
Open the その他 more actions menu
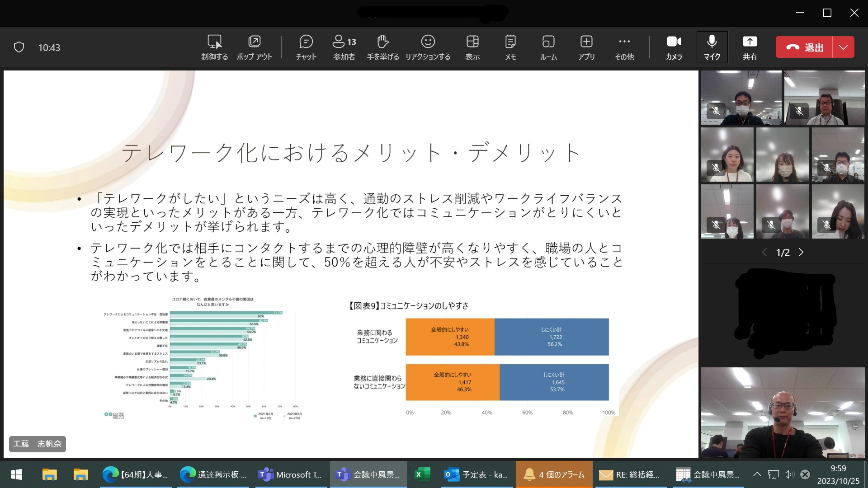click(624, 47)
